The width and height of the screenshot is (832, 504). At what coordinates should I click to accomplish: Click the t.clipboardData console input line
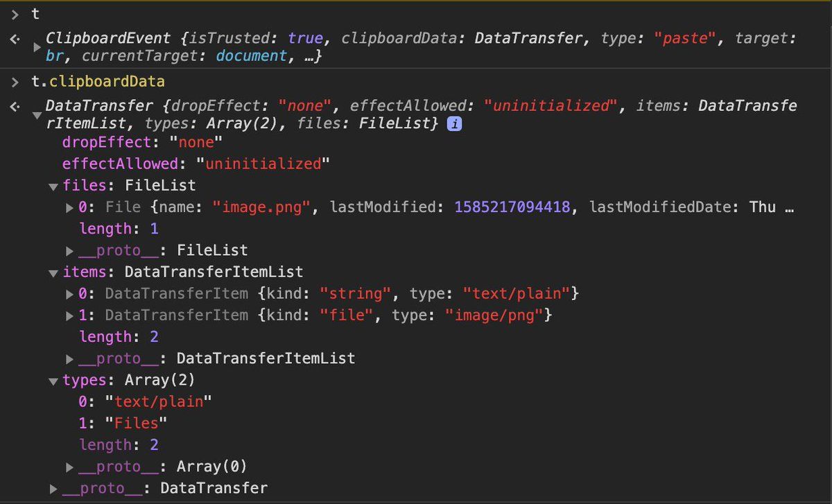click(98, 82)
